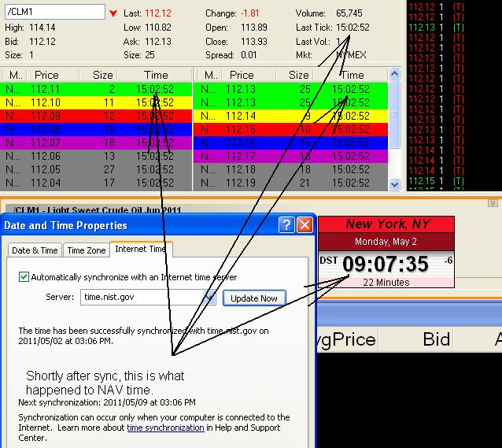Click the High value 114.14
Screen dimensions: 502x448
42,28
